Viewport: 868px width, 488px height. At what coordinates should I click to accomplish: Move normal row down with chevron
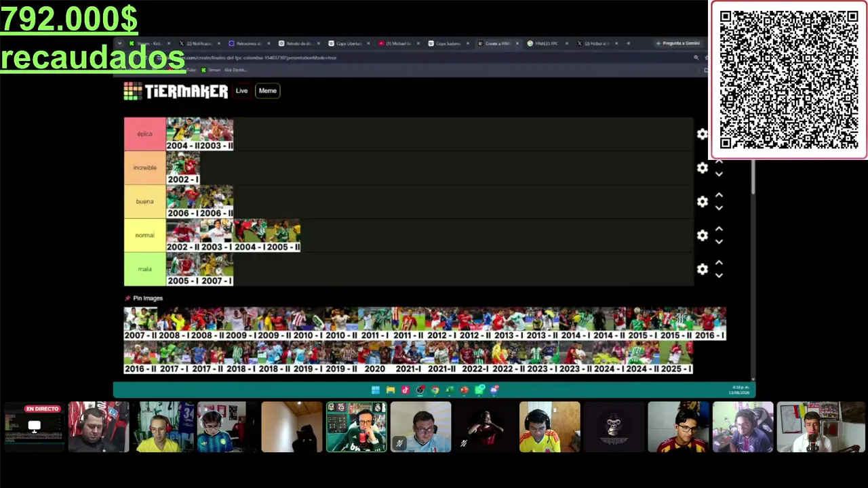point(719,242)
